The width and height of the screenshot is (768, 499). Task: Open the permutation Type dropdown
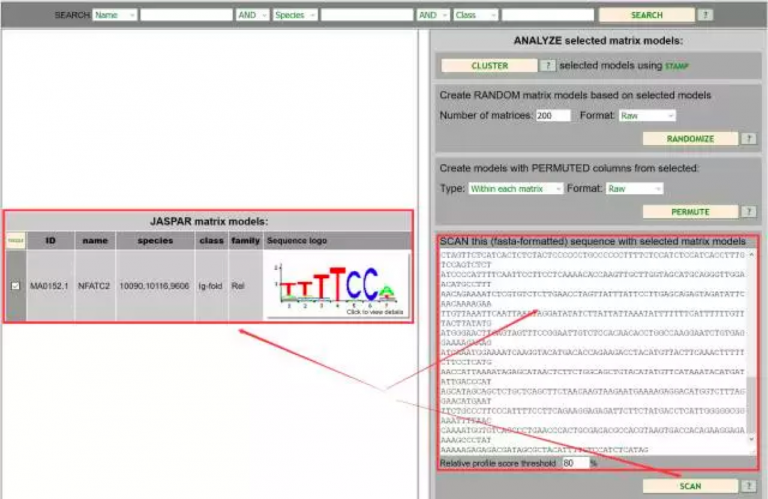(x=516, y=189)
